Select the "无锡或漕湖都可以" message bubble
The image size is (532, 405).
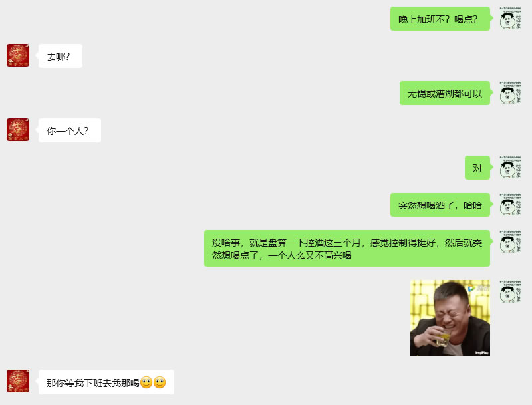click(x=445, y=93)
